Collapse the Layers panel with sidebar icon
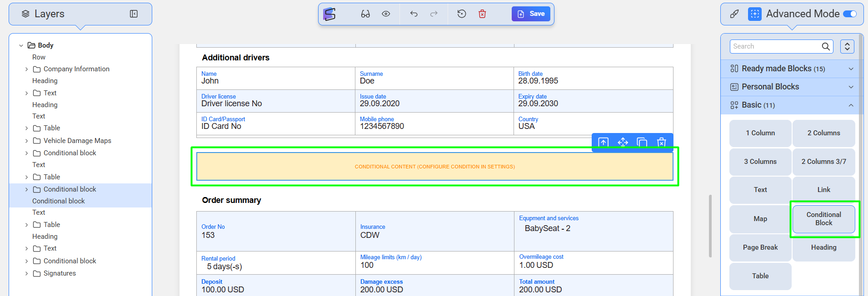Image resolution: width=868 pixels, height=296 pixels. coord(134,14)
